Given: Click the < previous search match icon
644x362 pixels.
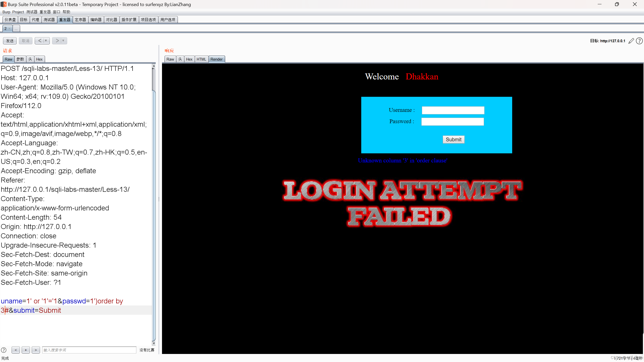Looking at the screenshot, I should pyautogui.click(x=16, y=350).
